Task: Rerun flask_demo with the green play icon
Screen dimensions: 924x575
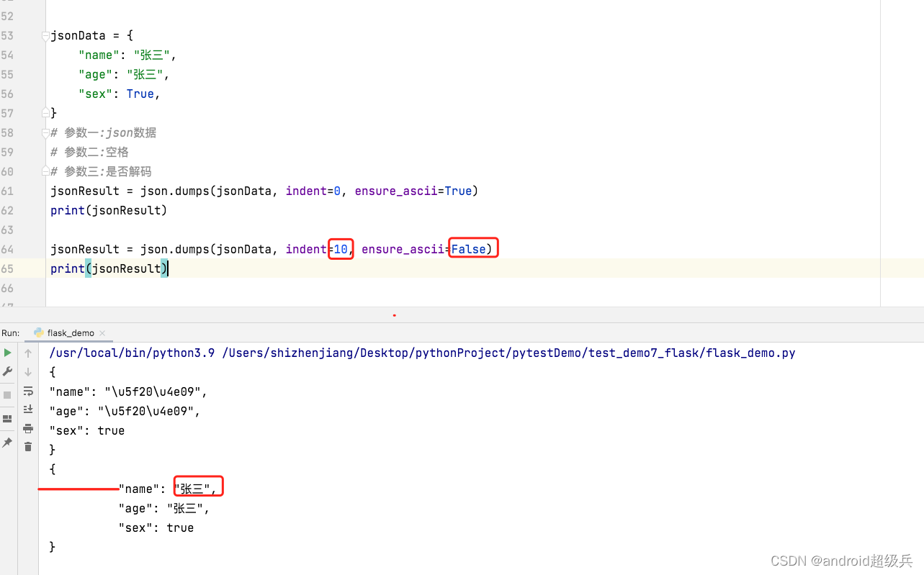Action: click(x=7, y=353)
